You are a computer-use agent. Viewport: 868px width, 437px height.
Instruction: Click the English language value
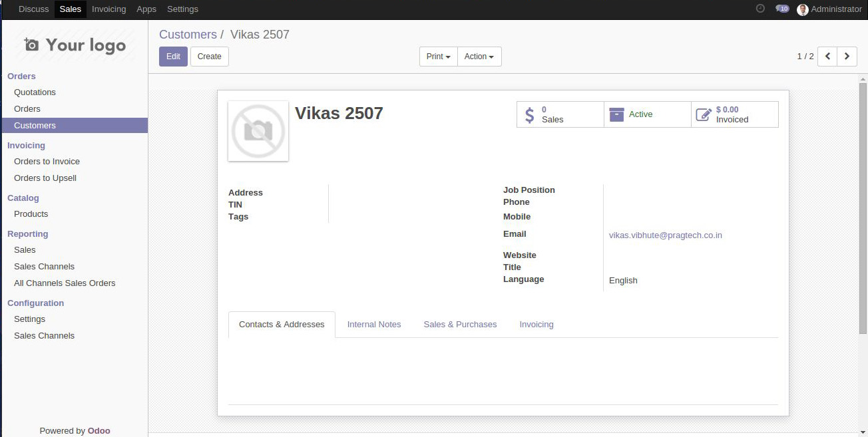click(623, 281)
